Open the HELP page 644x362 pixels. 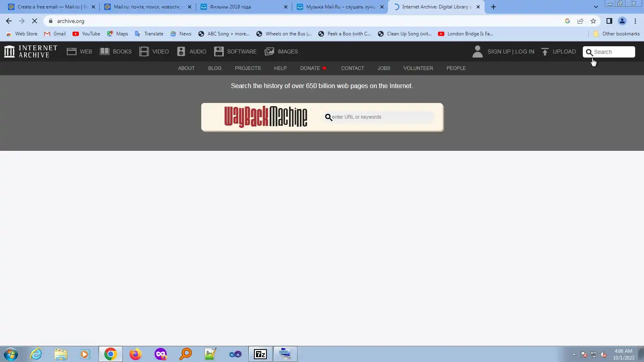281,68
